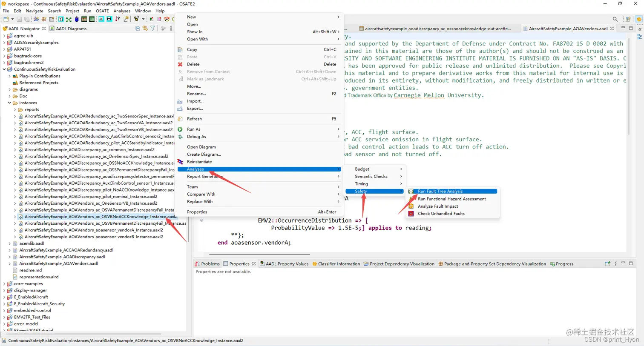Click the navigator filter funnel icon
This screenshot has height=346, width=644.
pos(153,29)
